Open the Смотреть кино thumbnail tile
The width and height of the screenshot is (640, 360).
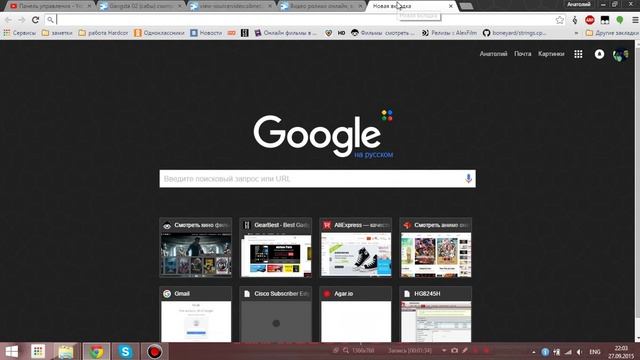point(196,248)
